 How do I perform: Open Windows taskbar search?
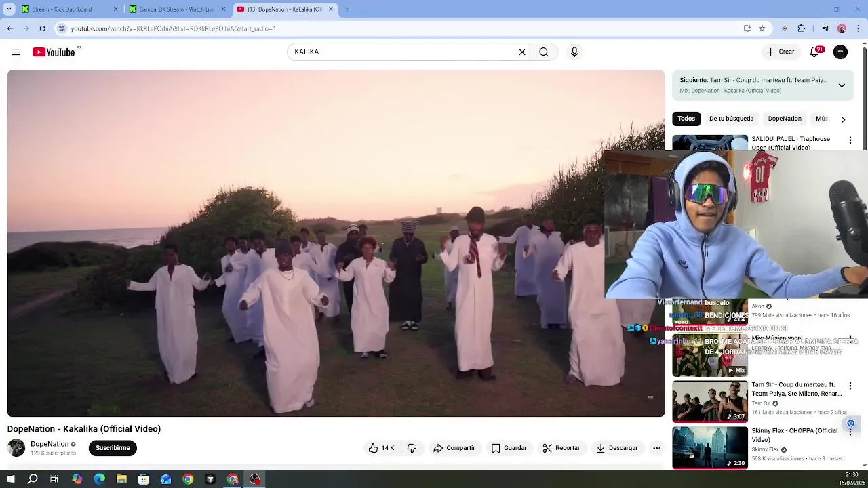pos(33,479)
